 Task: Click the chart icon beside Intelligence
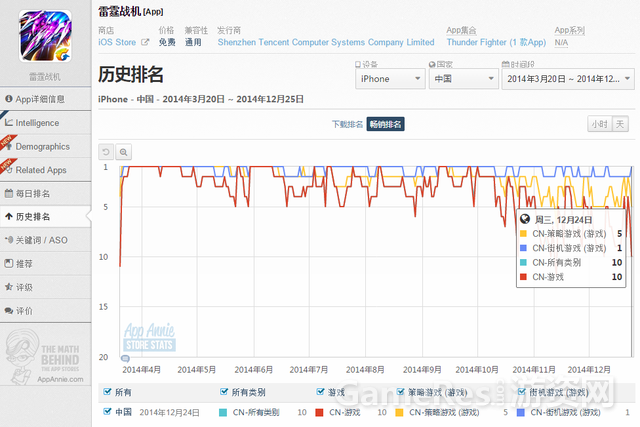click(x=9, y=122)
